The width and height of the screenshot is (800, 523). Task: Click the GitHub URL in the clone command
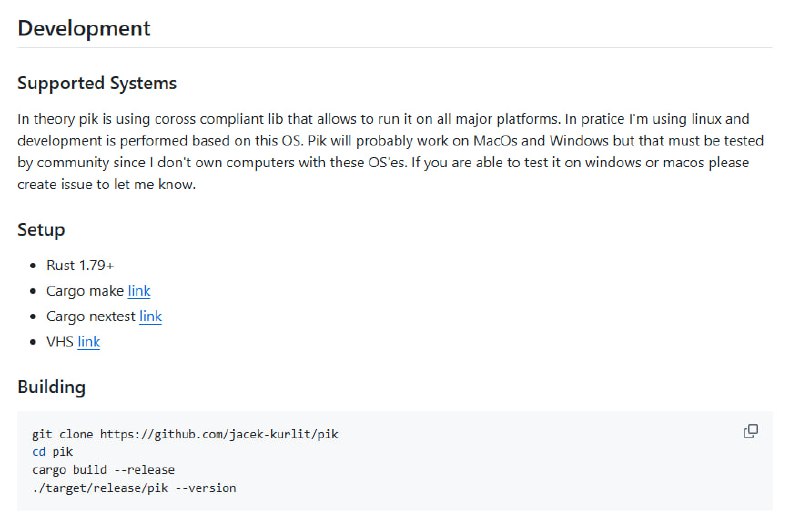pos(224,434)
